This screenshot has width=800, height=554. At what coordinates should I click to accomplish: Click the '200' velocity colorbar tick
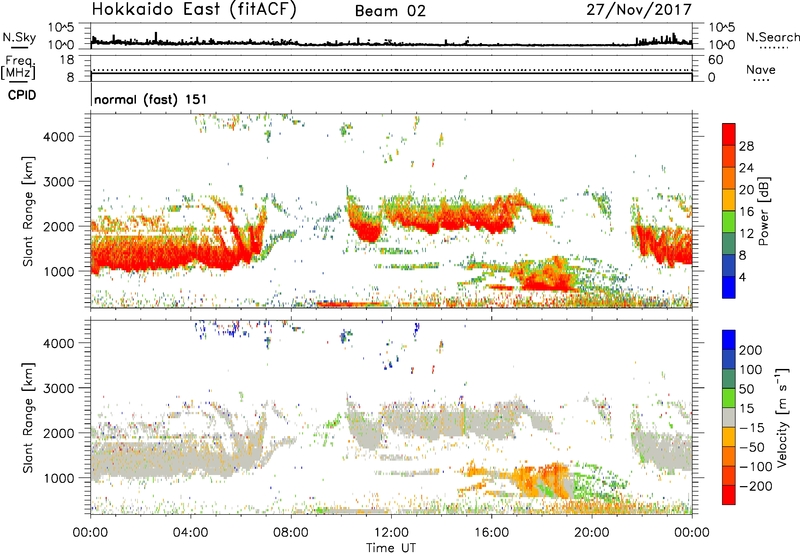(751, 350)
